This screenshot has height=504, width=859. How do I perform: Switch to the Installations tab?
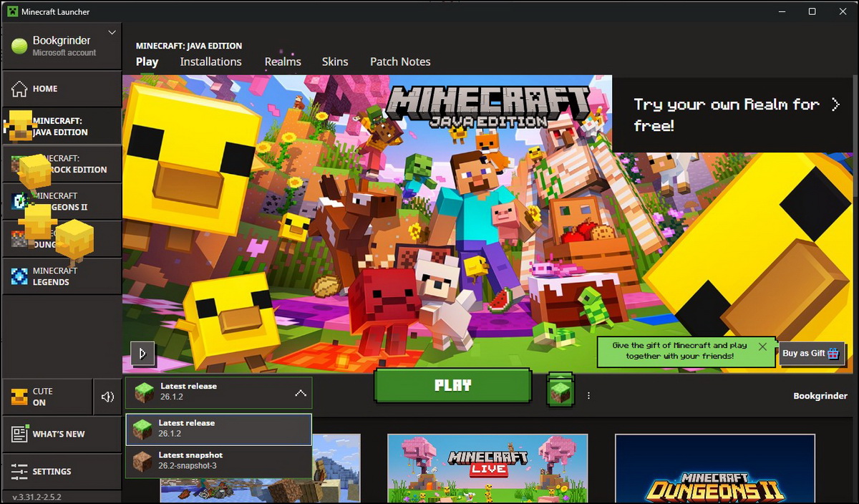coord(210,62)
